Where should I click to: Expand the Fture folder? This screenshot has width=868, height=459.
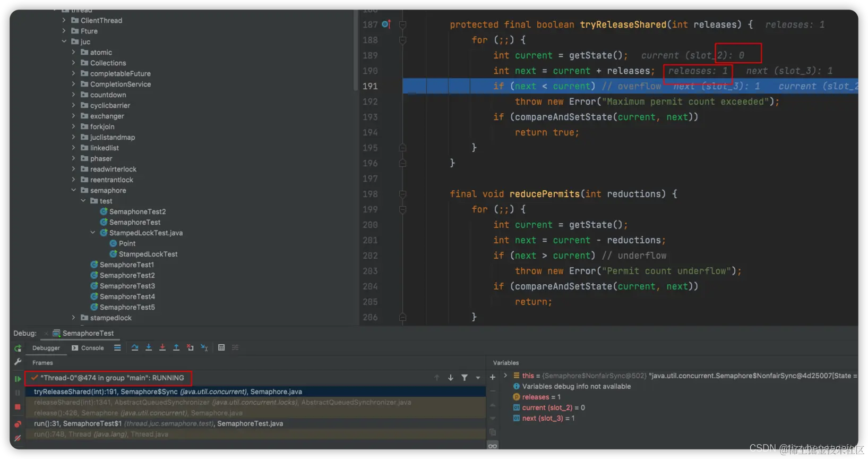coord(64,31)
